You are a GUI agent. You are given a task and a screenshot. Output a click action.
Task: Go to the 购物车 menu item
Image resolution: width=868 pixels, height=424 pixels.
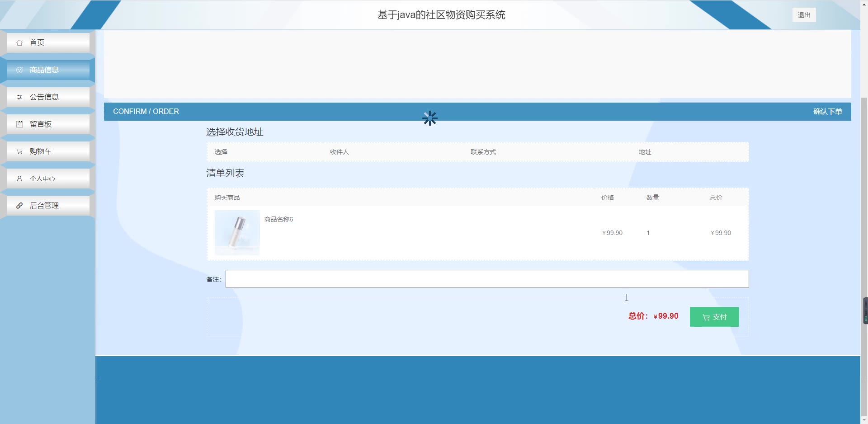pos(48,151)
